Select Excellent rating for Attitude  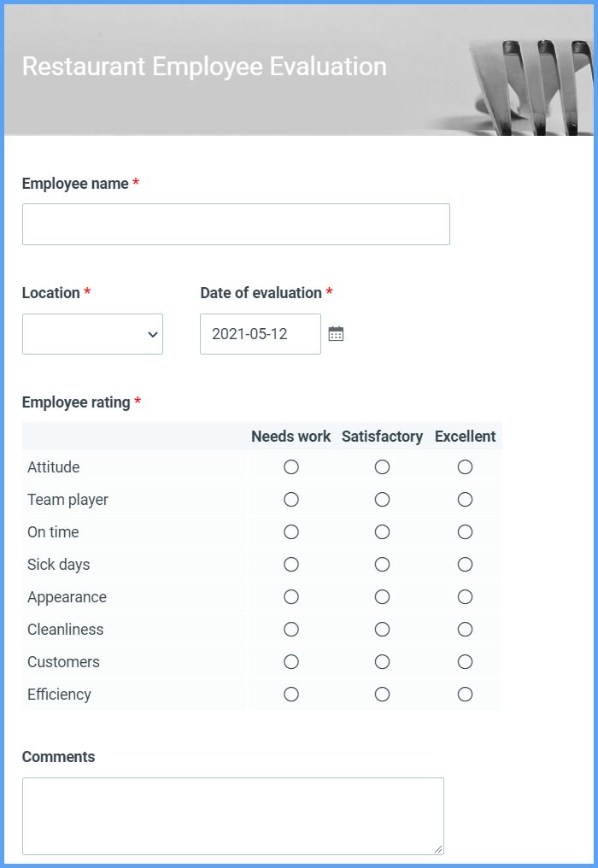[464, 466]
